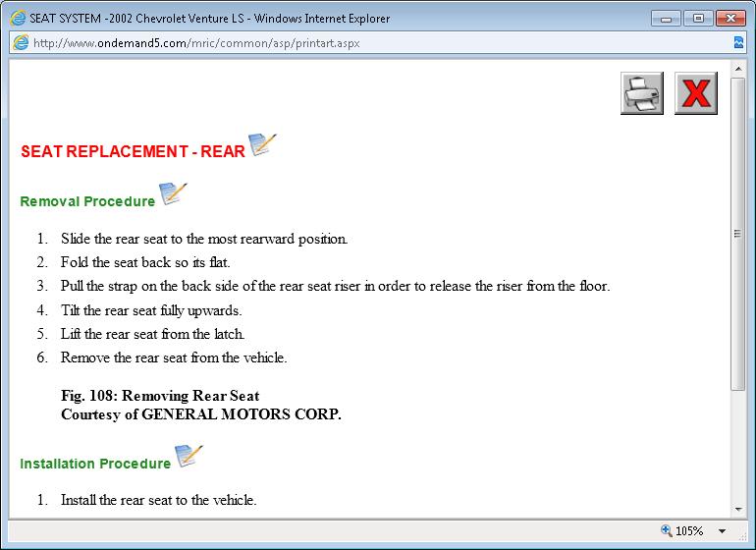The height and width of the screenshot is (550, 756).
Task: Click the 'Fig. 108: Removing Rear Seat' caption
Action: pos(160,396)
